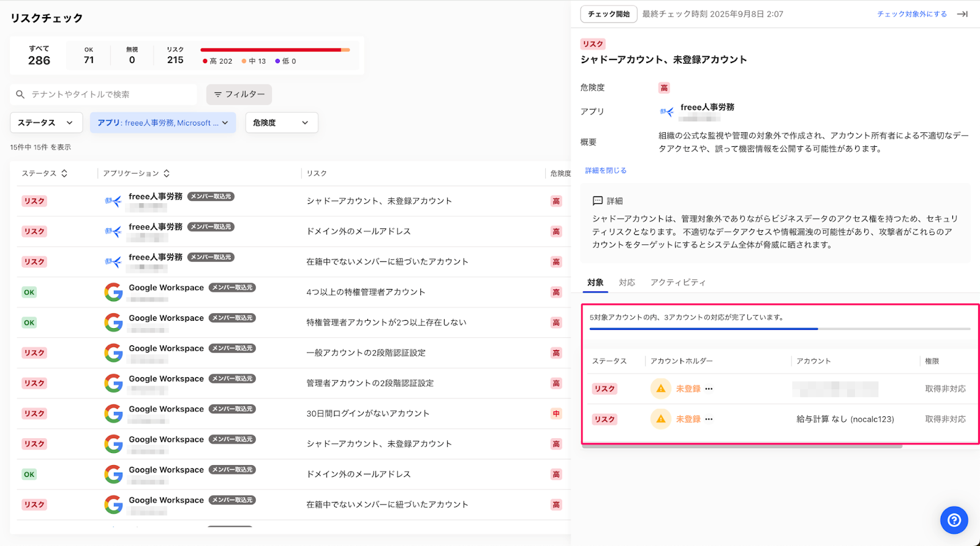
Task: Click the blue progress bar of completed accounts
Action: point(703,329)
